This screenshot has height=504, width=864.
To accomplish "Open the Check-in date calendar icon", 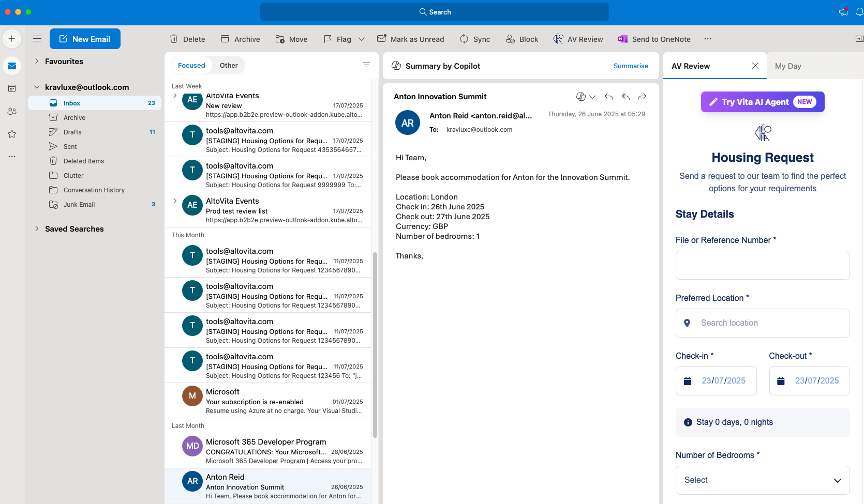I will tap(688, 381).
